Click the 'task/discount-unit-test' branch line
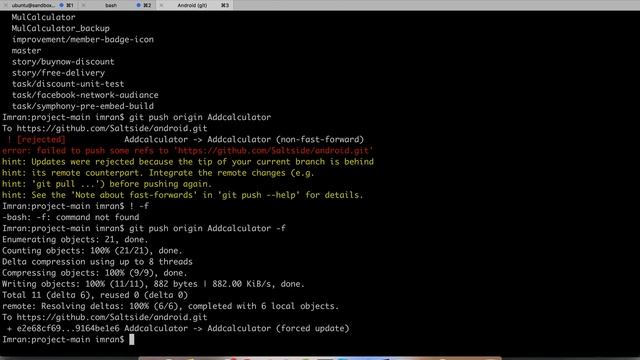Screen dimensions: 640x360 click(x=68, y=84)
